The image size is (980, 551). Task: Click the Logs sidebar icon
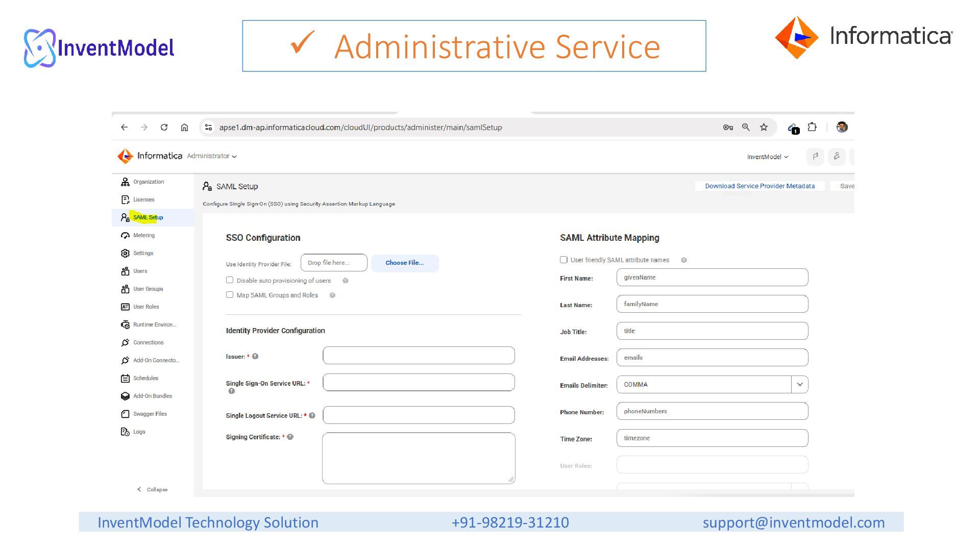point(125,432)
